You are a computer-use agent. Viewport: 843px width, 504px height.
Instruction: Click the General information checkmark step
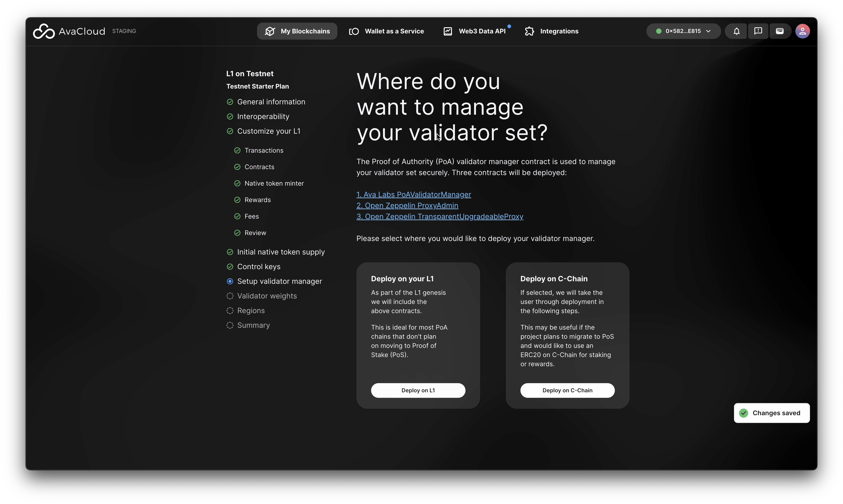tap(230, 102)
